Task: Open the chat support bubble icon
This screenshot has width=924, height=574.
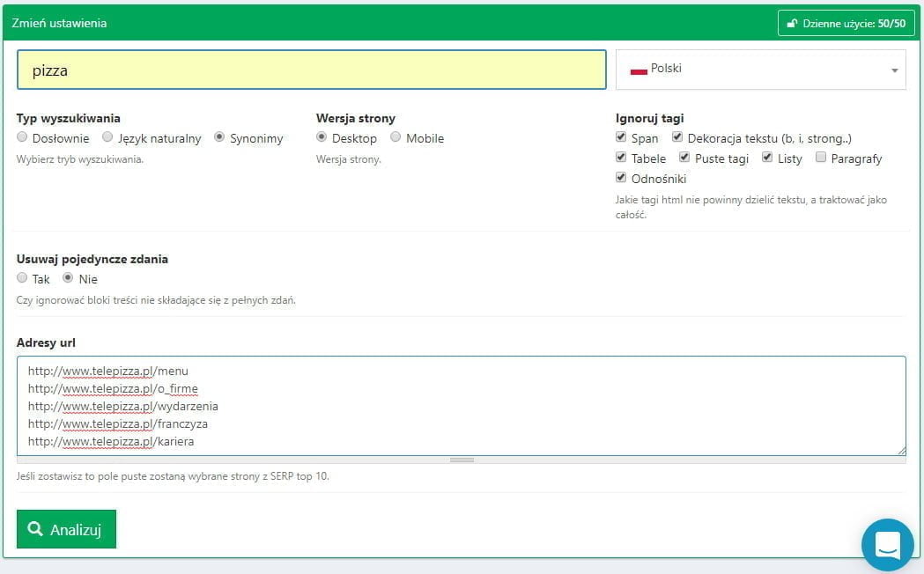Action: click(887, 545)
